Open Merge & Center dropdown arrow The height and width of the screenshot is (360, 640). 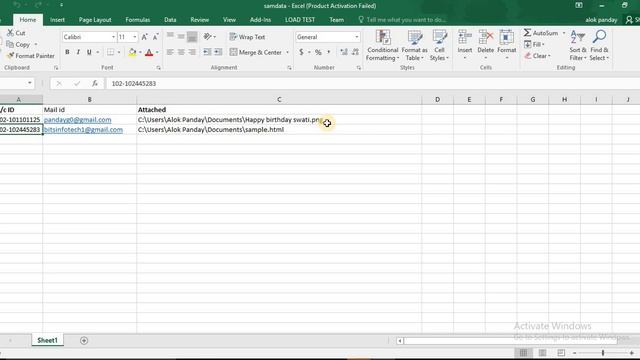(x=287, y=52)
